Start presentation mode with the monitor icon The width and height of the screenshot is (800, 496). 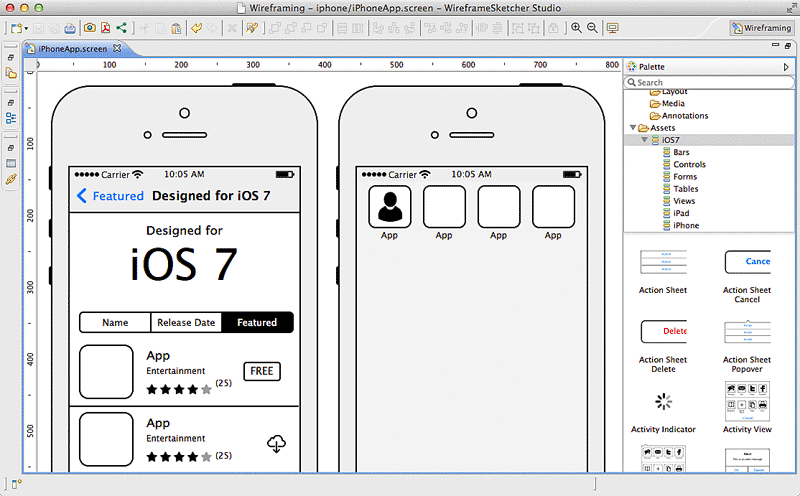612,28
